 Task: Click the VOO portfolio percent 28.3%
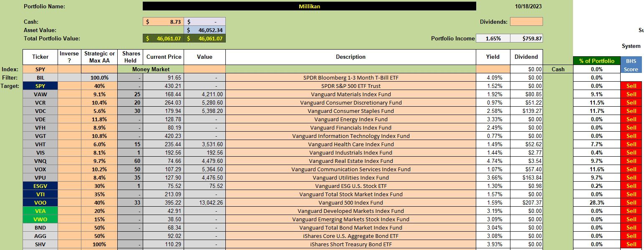click(597, 202)
